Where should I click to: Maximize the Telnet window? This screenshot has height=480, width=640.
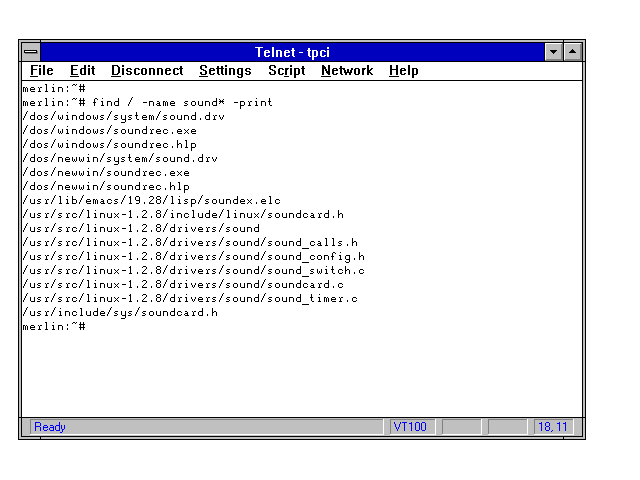tap(573, 52)
